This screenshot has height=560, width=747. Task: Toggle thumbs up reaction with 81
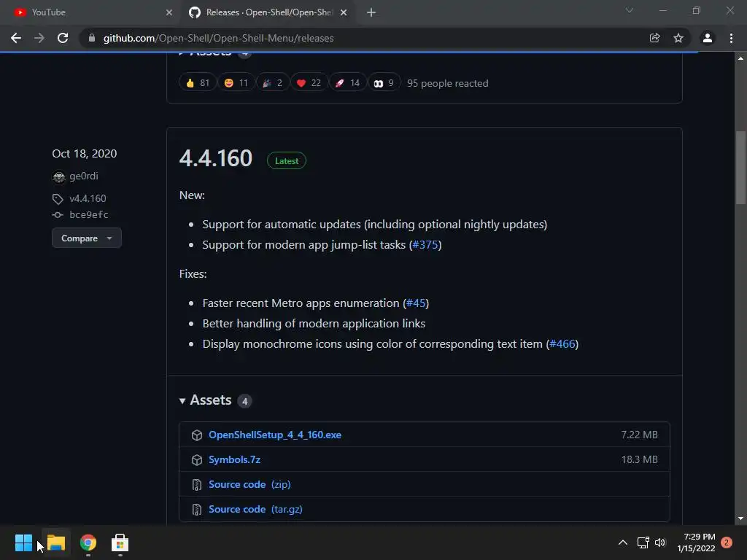(197, 83)
